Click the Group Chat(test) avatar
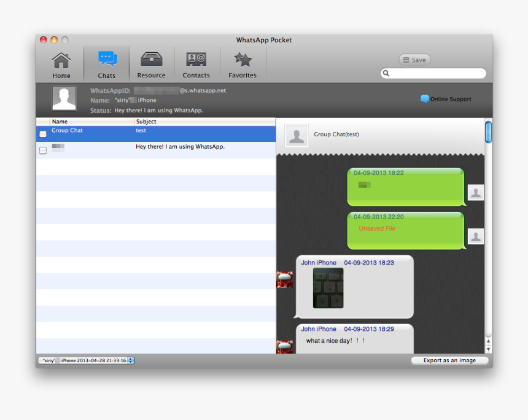528x420 pixels. click(297, 134)
